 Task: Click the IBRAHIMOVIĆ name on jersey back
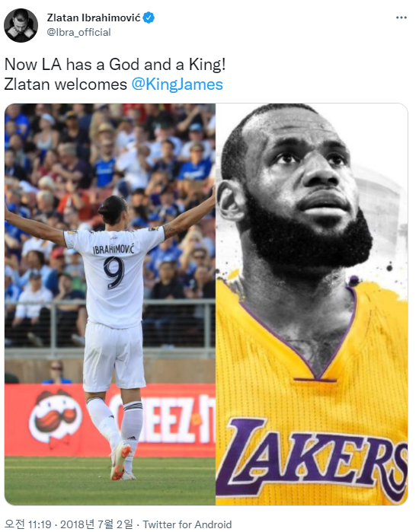(x=114, y=249)
